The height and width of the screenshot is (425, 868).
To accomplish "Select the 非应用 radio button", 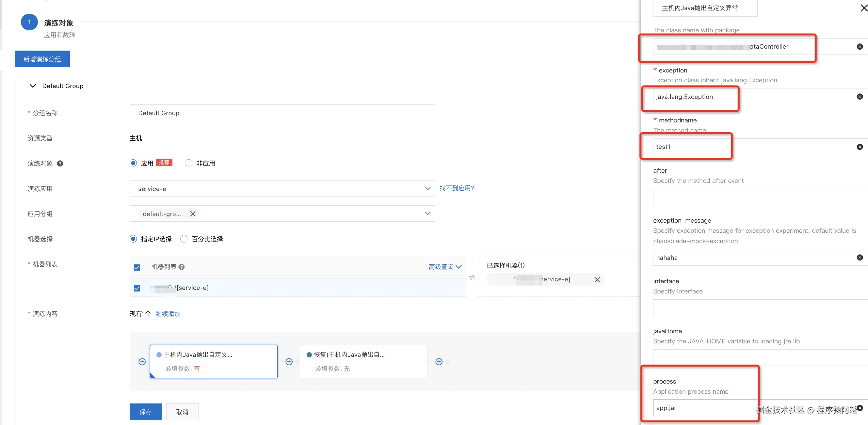I will [x=188, y=163].
